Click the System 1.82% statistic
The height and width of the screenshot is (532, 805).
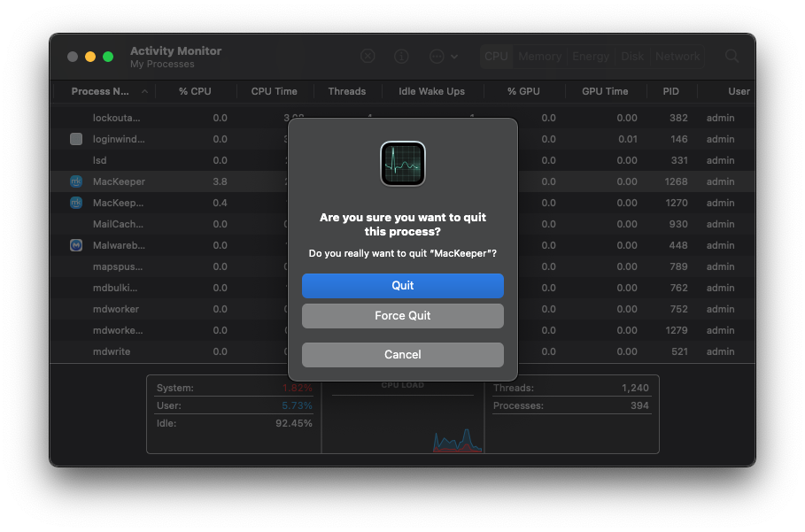click(234, 388)
